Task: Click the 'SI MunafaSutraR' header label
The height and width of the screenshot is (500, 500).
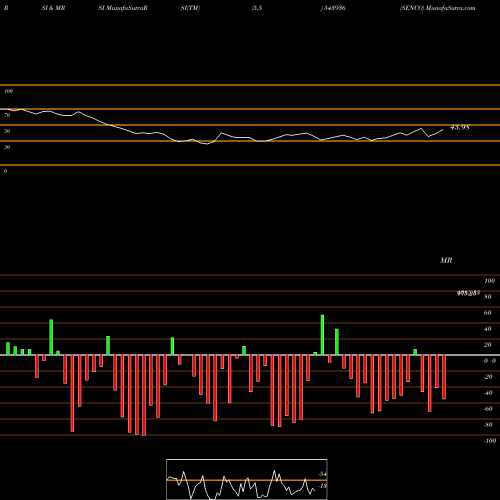Action: (x=123, y=8)
